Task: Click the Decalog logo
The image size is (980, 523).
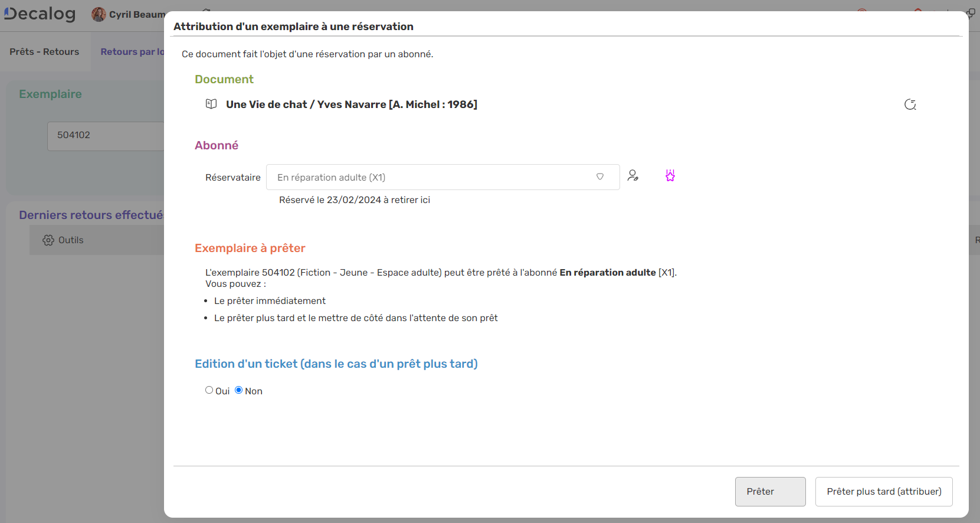Action: [40, 14]
